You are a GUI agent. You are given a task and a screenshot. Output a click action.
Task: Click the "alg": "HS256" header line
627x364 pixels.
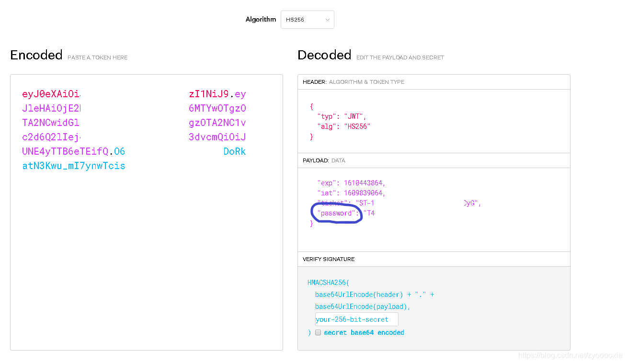(344, 126)
